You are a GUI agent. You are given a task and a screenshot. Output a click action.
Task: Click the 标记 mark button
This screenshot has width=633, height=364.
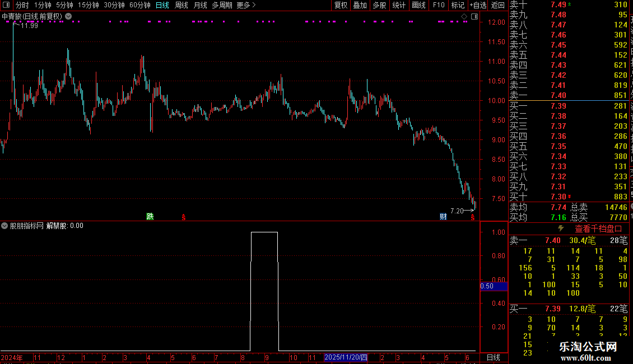pos(458,5)
